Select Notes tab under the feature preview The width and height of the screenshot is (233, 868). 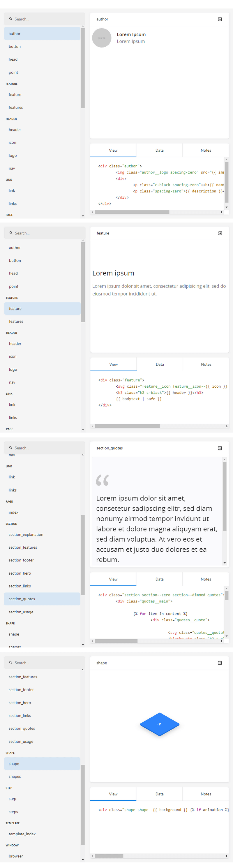point(206,364)
